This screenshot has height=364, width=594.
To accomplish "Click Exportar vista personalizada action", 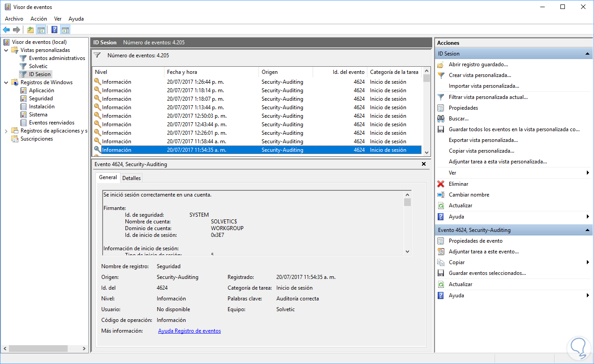I will click(x=483, y=140).
